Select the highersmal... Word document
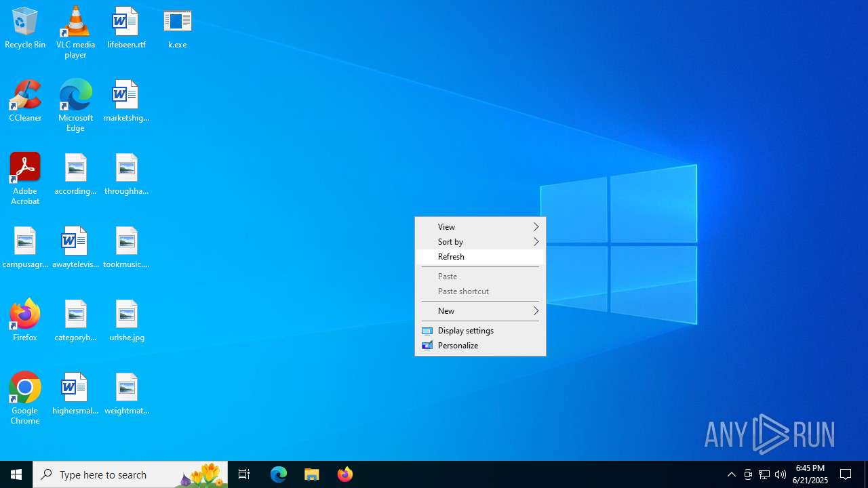868x488 pixels. point(75,394)
